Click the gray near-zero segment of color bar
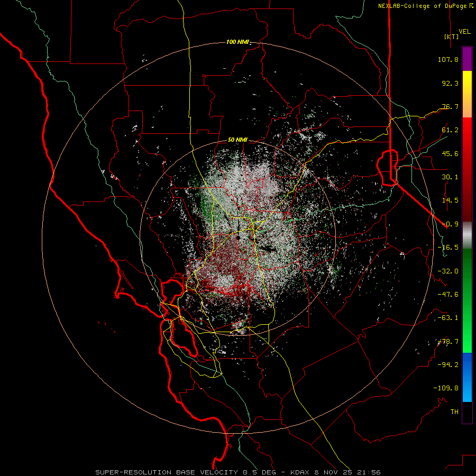 click(x=467, y=235)
